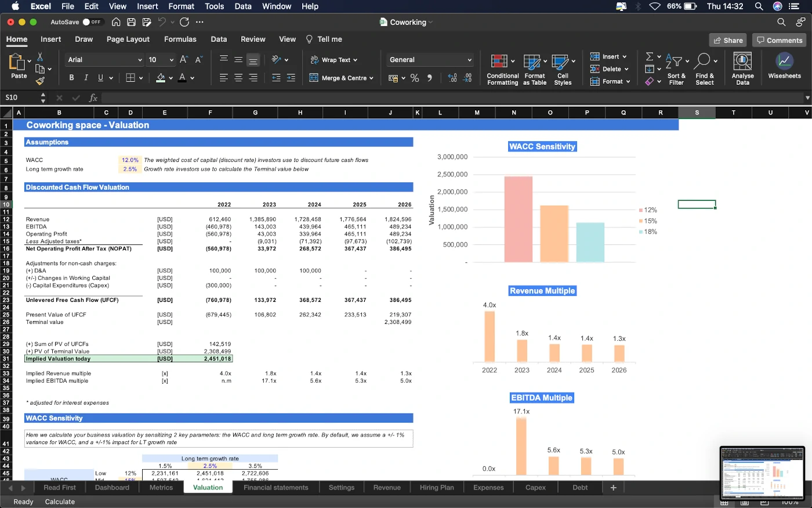Toggle Align Left for the cell
This screenshot has height=508, width=812.
(223, 77)
